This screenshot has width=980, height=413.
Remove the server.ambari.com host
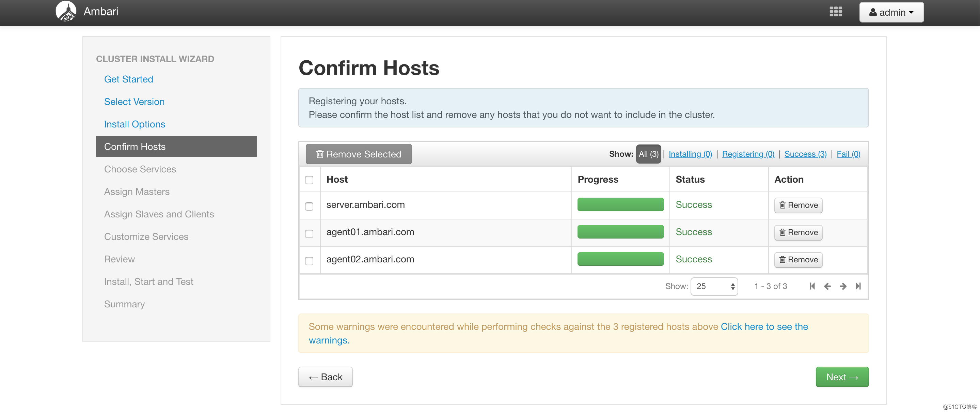(x=798, y=205)
